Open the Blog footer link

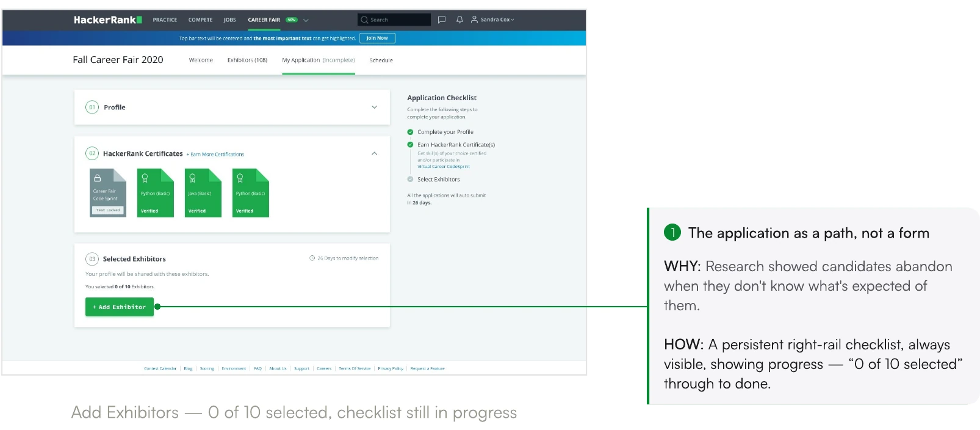[x=188, y=368]
